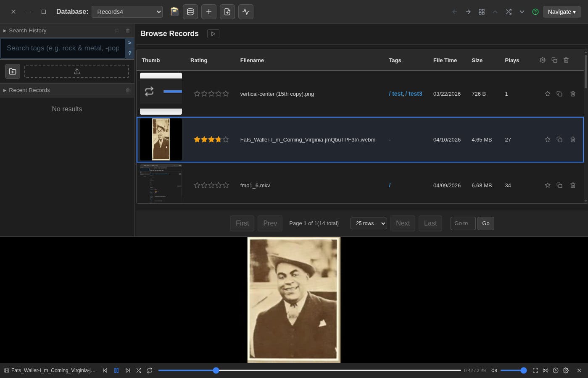
Task: Click the green help icon
Action: [535, 12]
